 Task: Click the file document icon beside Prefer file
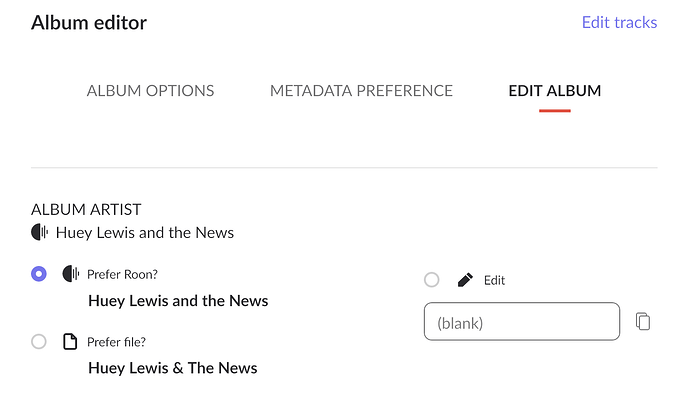click(x=70, y=342)
